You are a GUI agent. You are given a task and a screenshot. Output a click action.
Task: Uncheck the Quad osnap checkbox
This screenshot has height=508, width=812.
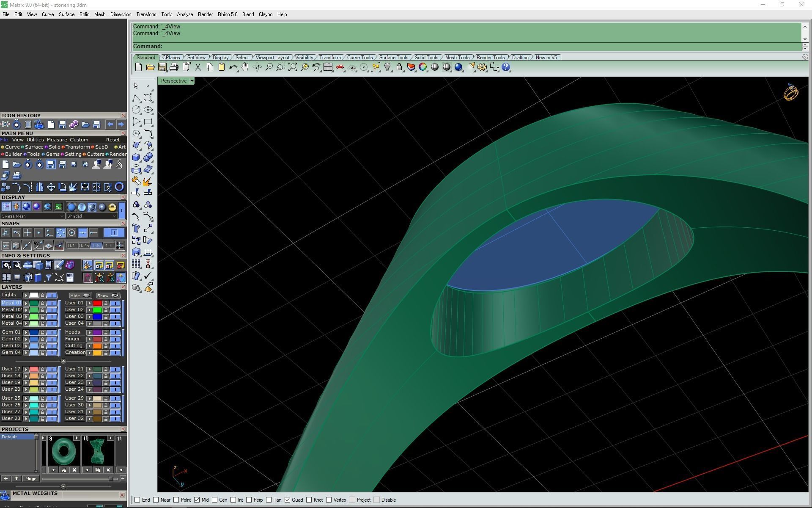[288, 500]
